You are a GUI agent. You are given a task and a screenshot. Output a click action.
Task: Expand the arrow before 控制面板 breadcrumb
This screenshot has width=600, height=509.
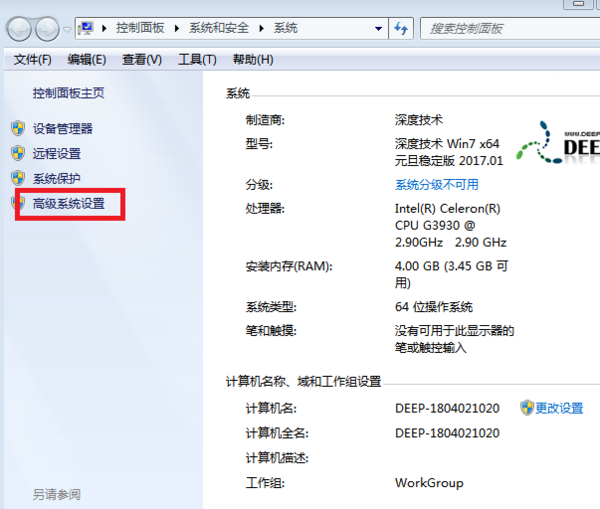[x=104, y=28]
